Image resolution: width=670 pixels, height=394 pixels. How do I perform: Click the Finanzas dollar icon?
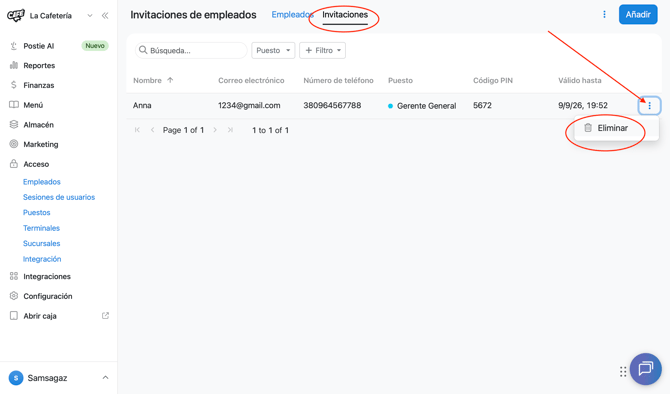pos(14,85)
